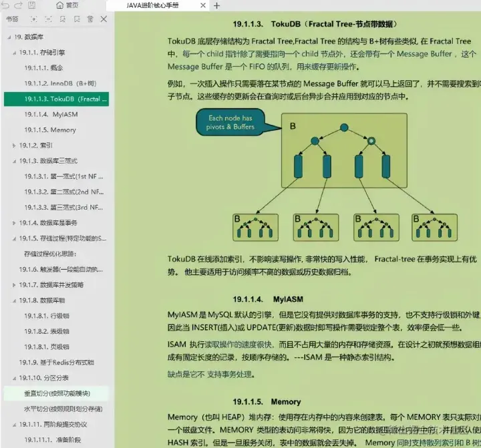The width and height of the screenshot is (481, 448).
Task: Jump to 19.1.8.1. 页级锁
Action: point(47,347)
